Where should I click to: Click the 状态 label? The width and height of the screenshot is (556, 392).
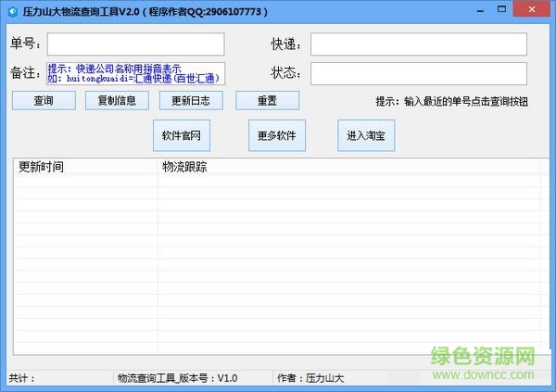(285, 73)
